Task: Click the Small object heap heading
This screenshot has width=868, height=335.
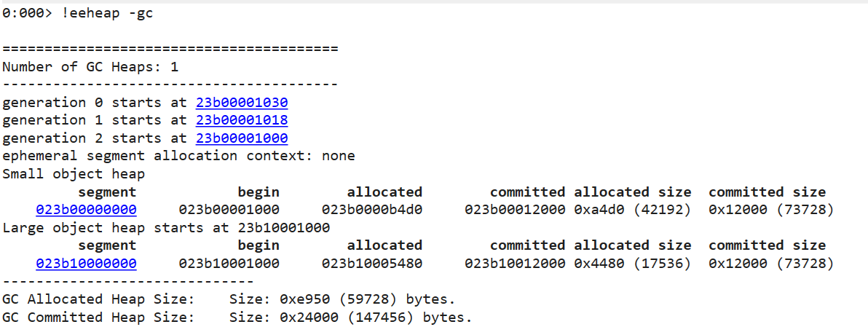Action: pyautogui.click(x=74, y=174)
